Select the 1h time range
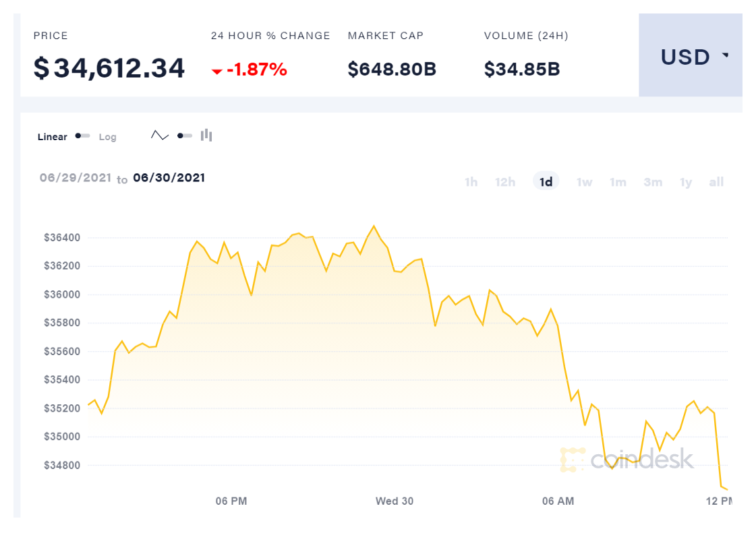 471,182
